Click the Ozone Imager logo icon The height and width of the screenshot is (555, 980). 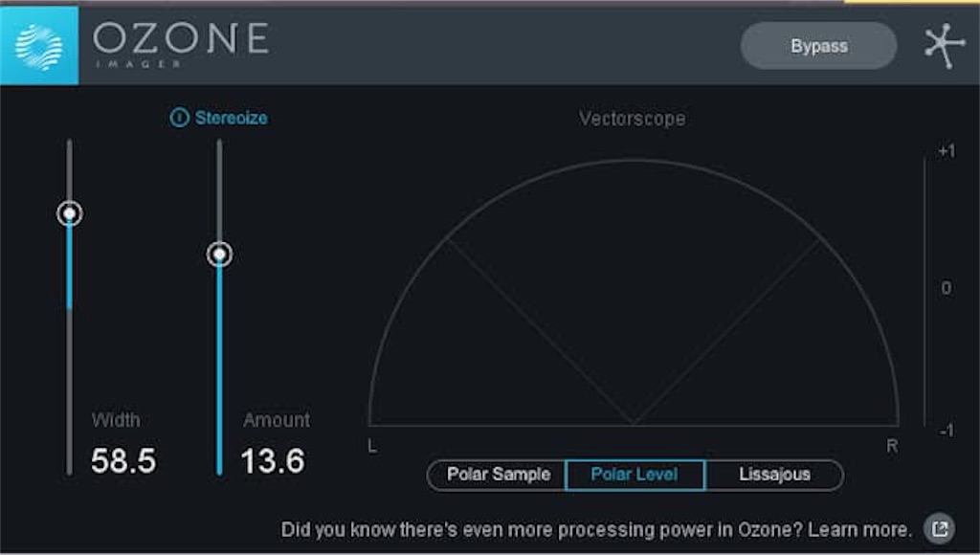[x=39, y=46]
